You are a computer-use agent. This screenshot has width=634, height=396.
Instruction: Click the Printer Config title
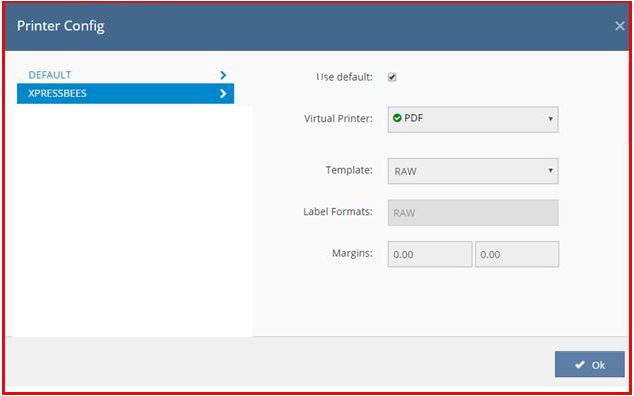point(61,26)
